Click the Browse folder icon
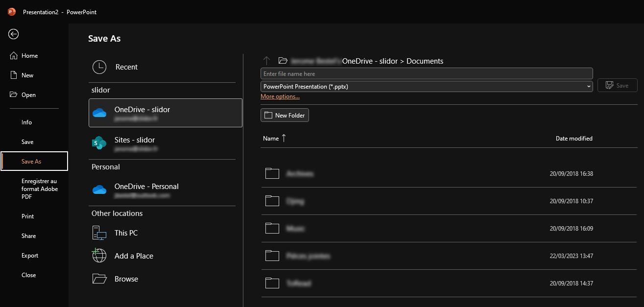 [99, 279]
